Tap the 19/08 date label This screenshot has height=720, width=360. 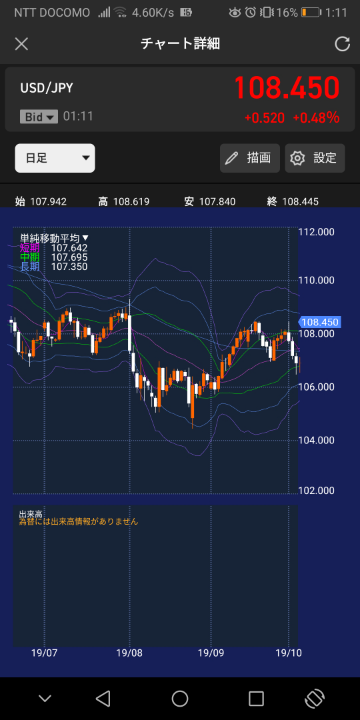130,652
